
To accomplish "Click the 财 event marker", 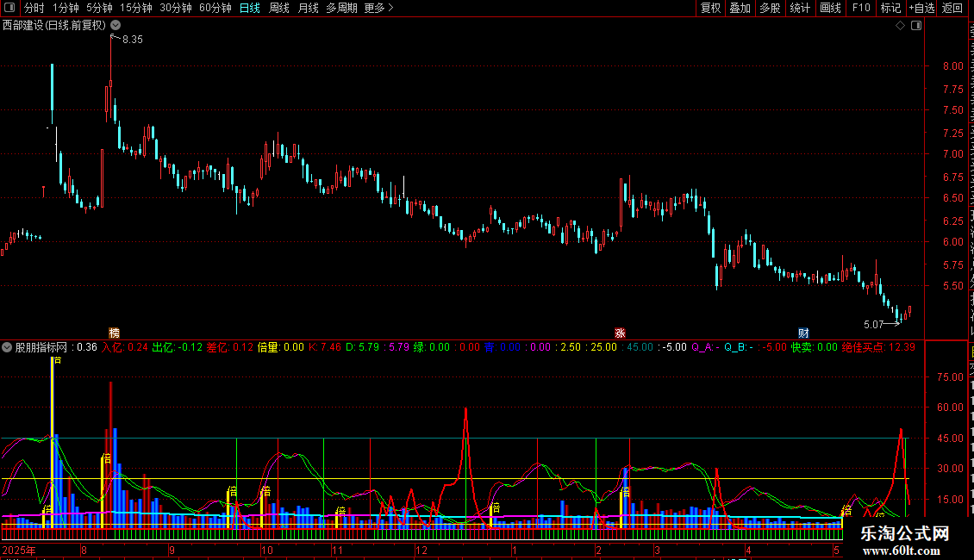I will (803, 333).
